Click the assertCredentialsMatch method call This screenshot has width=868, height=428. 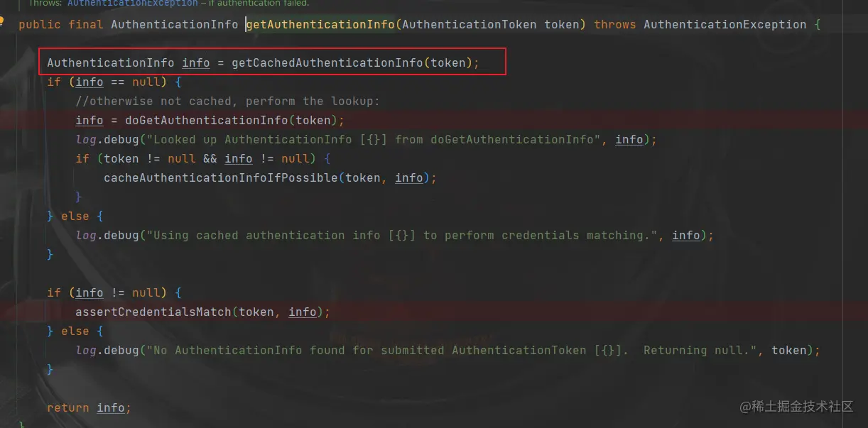click(153, 312)
